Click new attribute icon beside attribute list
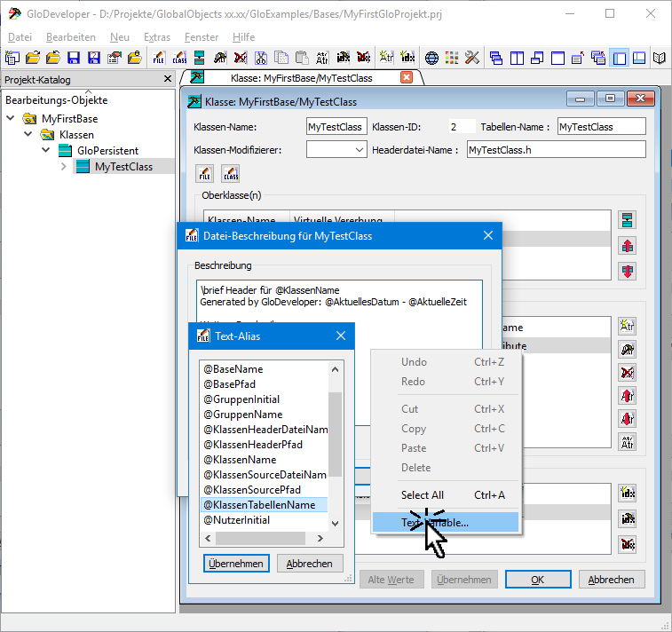The height and width of the screenshot is (632, 672). click(x=627, y=326)
